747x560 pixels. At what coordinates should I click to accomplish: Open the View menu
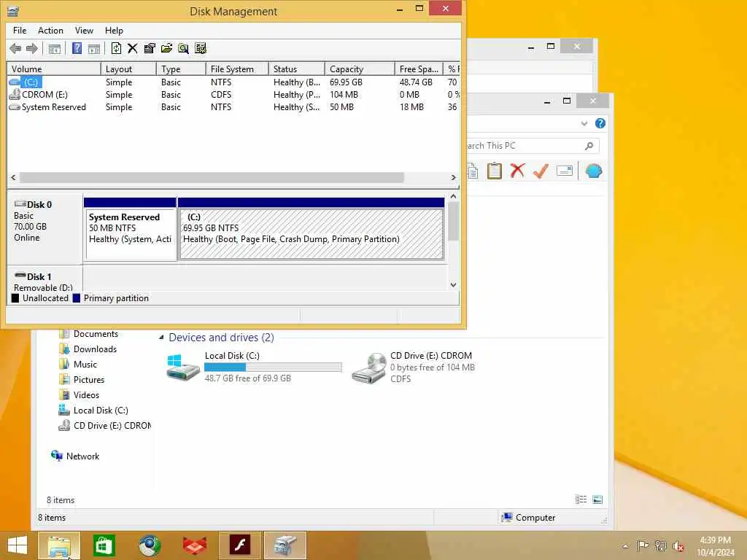coord(84,31)
